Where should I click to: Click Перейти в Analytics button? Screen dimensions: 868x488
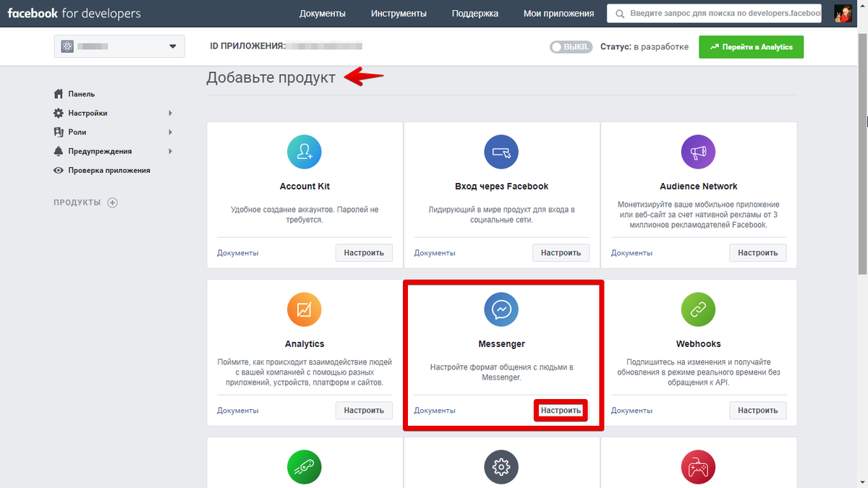coord(751,47)
